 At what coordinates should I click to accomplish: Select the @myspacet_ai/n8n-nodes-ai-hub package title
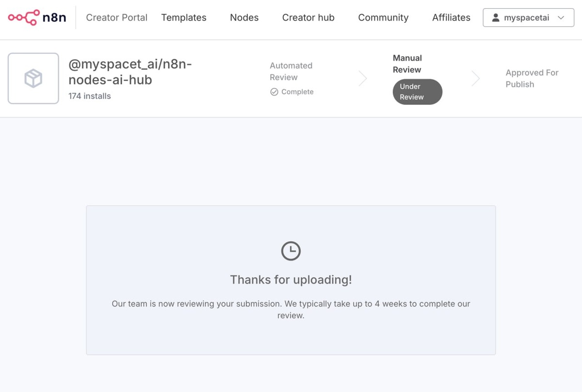pyautogui.click(x=130, y=72)
